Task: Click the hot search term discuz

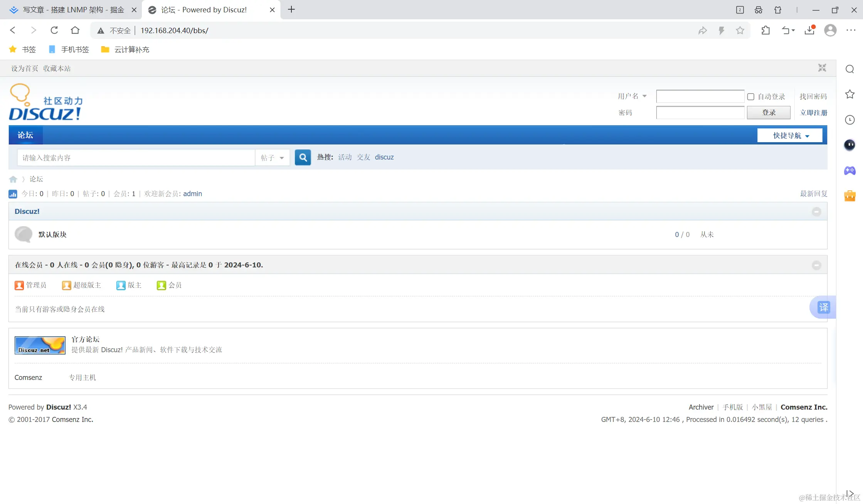Action: click(x=384, y=157)
